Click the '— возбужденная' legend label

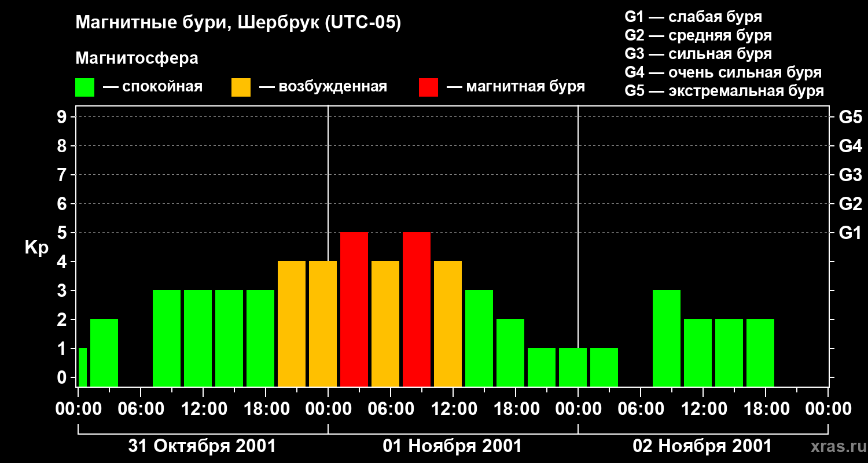tap(323, 87)
